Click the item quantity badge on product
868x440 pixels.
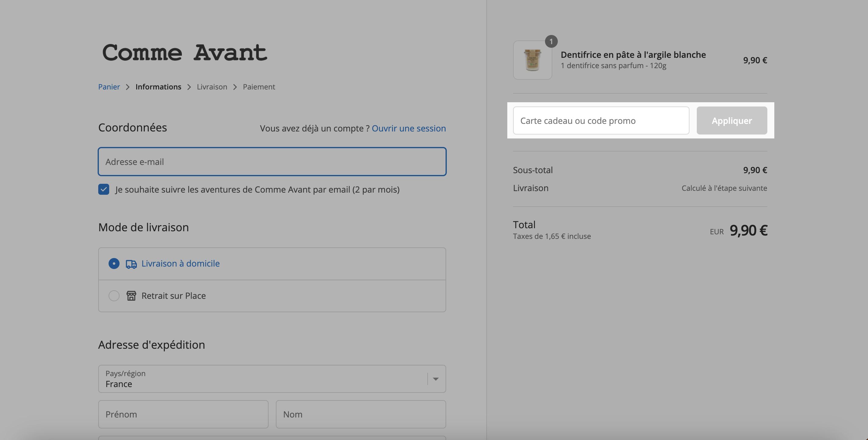point(551,41)
